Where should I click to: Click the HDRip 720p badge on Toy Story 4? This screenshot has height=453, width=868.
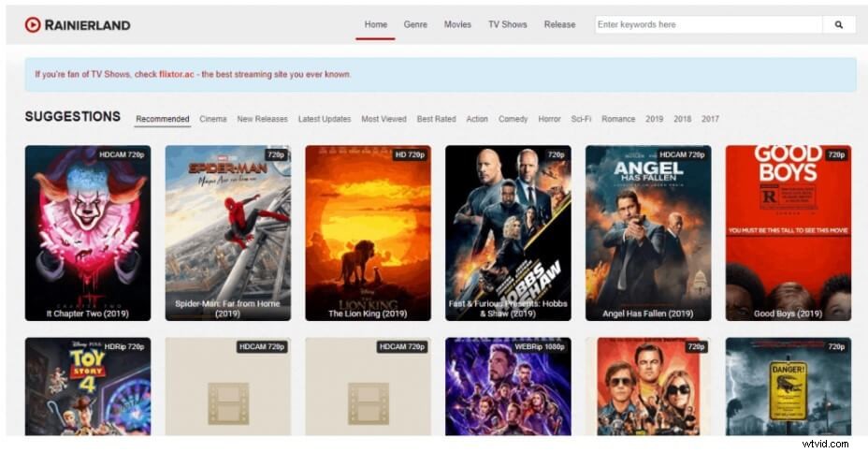pos(124,346)
